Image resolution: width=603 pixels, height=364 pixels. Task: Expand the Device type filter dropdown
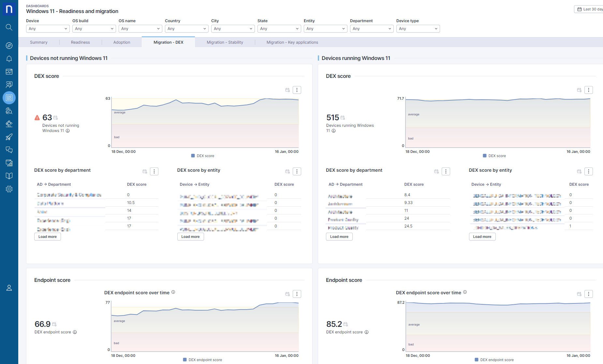coord(418,29)
